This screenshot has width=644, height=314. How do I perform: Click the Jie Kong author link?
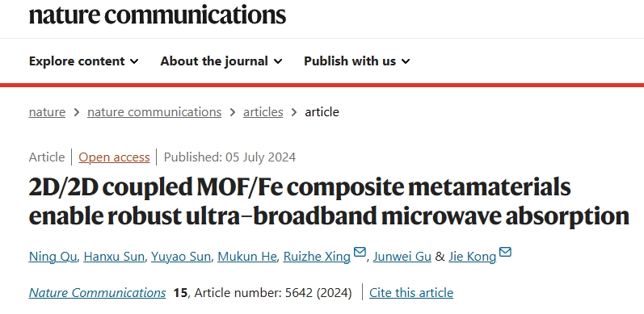click(x=473, y=257)
